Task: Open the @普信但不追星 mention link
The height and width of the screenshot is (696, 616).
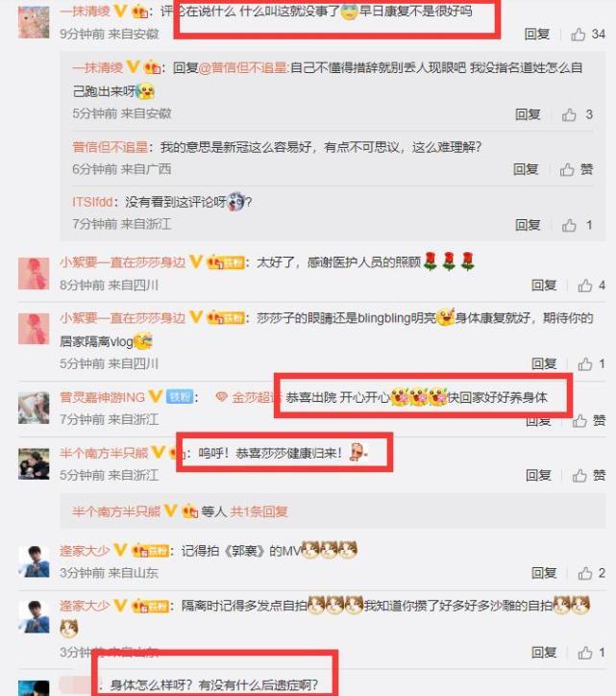Action: (243, 68)
